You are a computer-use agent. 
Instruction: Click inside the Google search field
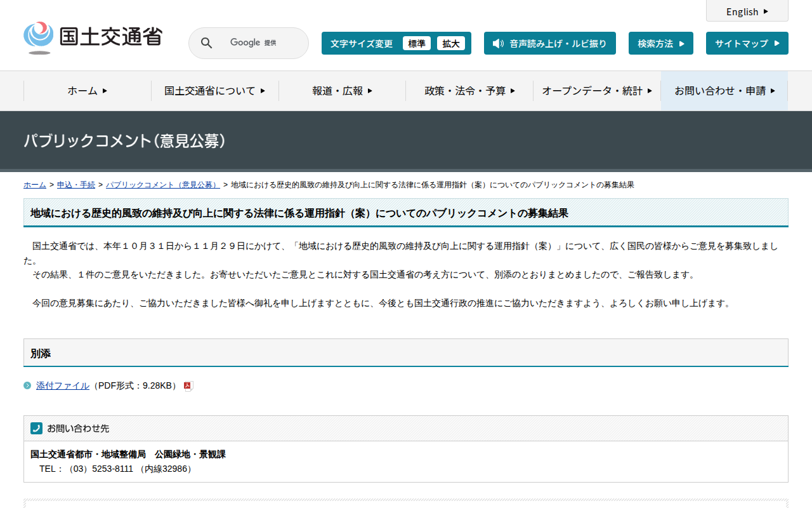(x=260, y=43)
